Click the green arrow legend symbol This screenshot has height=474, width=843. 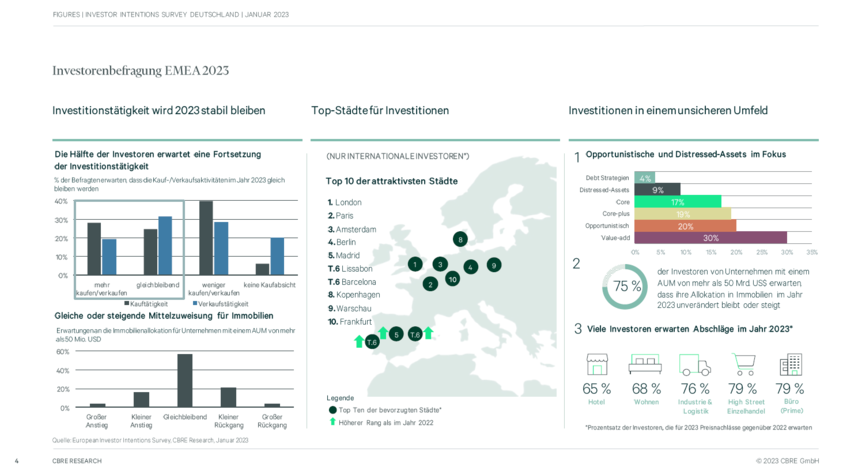pyautogui.click(x=333, y=422)
